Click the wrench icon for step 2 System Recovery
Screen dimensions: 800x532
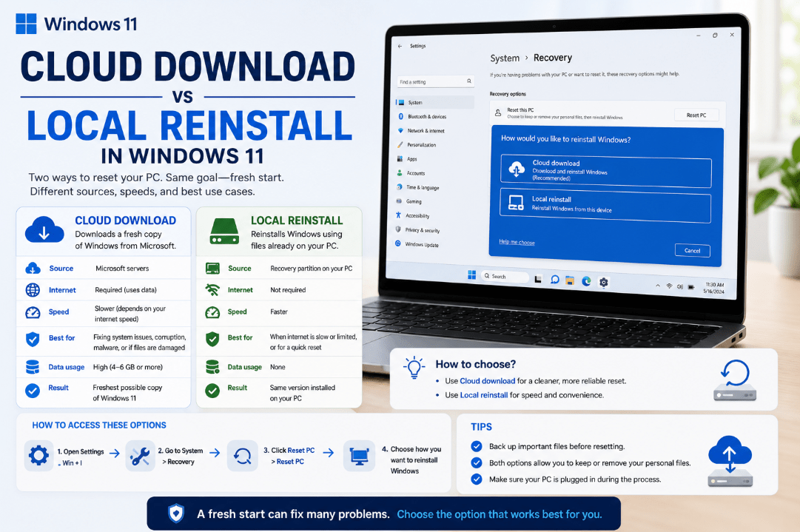point(140,456)
